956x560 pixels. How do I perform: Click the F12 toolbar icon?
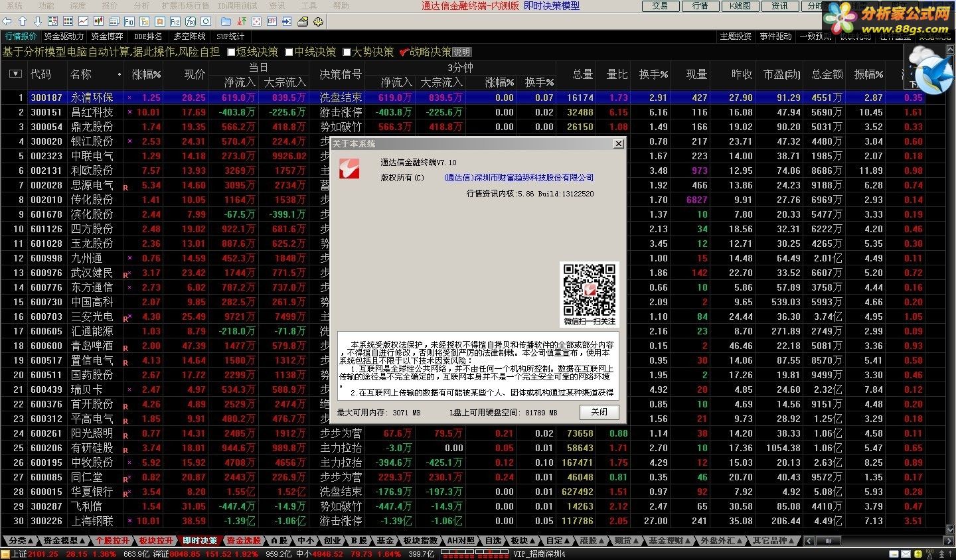pyautogui.click(x=175, y=22)
